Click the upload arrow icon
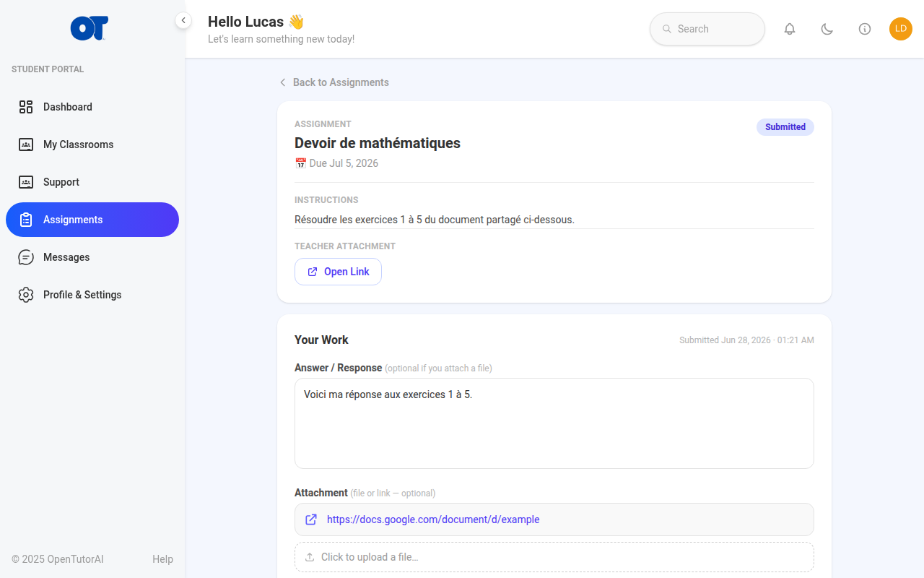The height and width of the screenshot is (578, 924). pos(310,557)
